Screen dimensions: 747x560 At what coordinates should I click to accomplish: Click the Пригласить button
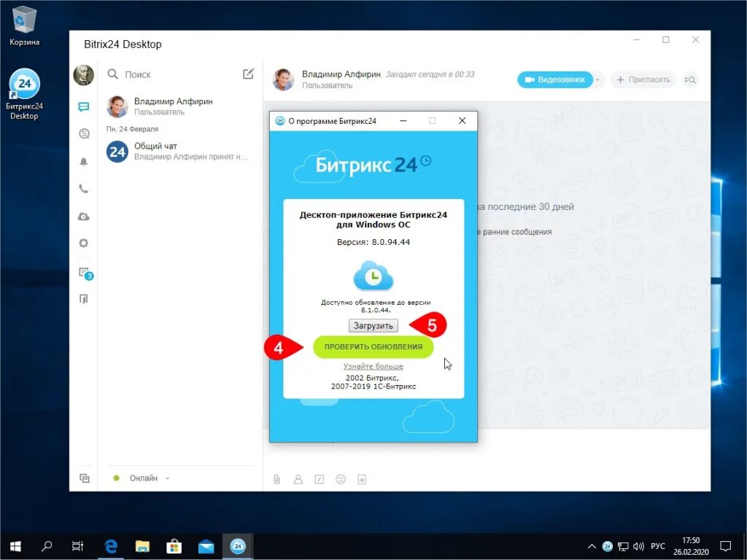tap(643, 79)
